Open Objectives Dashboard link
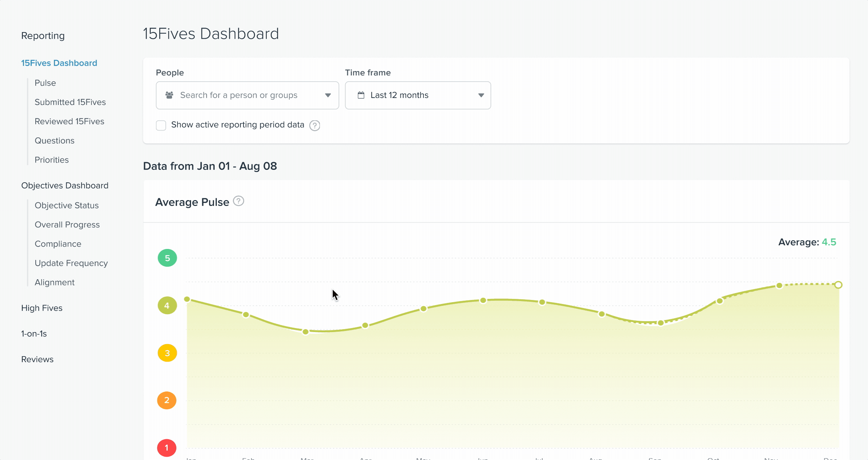This screenshot has width=868, height=460. coord(65,186)
